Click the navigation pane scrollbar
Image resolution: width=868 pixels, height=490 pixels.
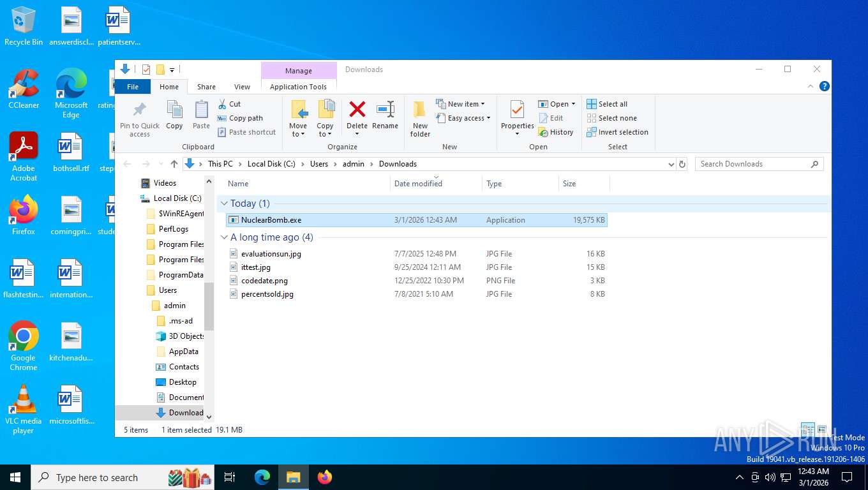pos(209,306)
